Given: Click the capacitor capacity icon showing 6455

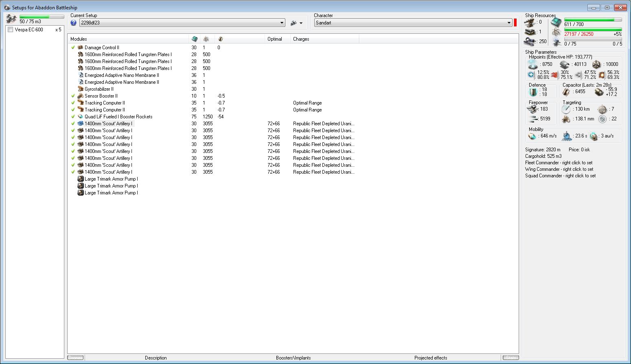Looking at the screenshot, I should point(567,92).
